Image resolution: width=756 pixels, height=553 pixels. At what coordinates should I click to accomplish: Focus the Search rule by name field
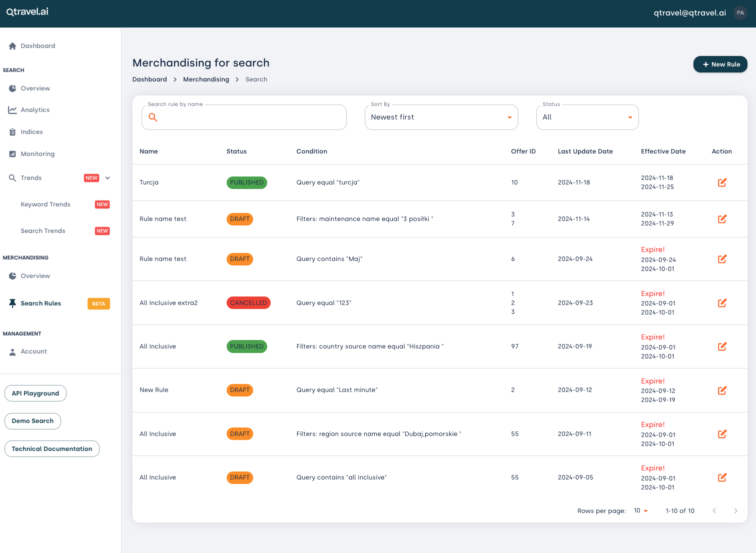[x=244, y=117]
